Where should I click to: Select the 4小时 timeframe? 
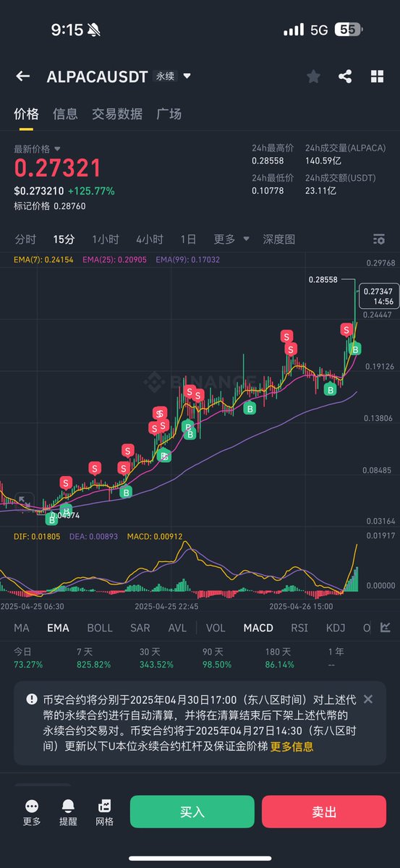[x=150, y=239]
